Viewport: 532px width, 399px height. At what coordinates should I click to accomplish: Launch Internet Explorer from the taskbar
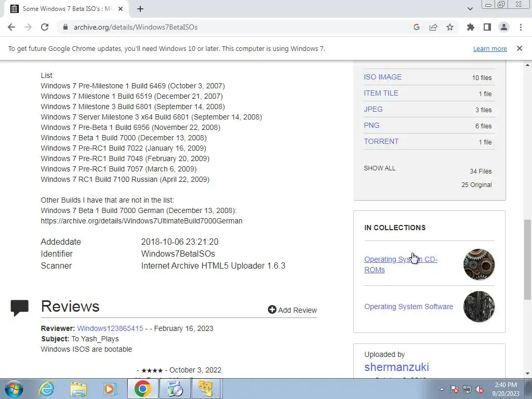click(46, 389)
